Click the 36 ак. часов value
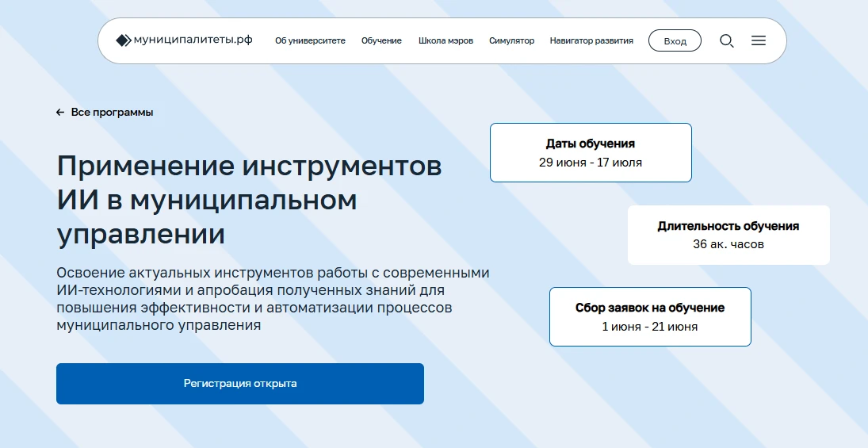 [x=728, y=244]
